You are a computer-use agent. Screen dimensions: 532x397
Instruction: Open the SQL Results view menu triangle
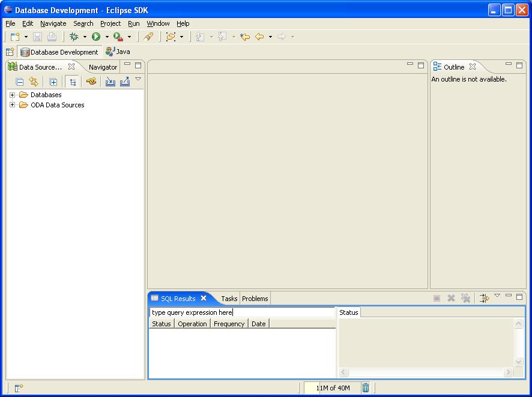click(x=497, y=296)
